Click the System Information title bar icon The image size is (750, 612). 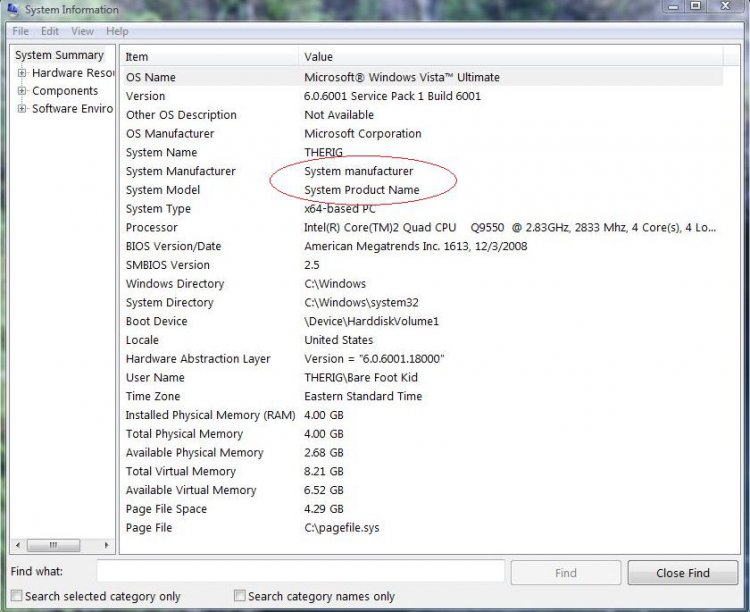[13, 9]
